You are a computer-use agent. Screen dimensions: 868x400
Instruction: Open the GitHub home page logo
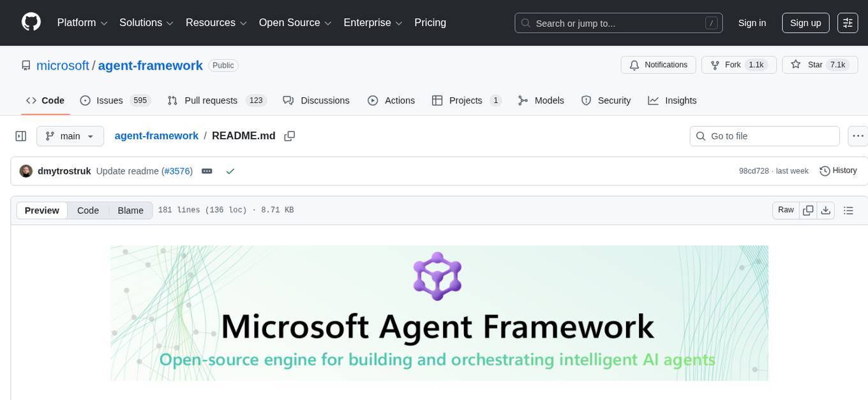[x=31, y=22]
